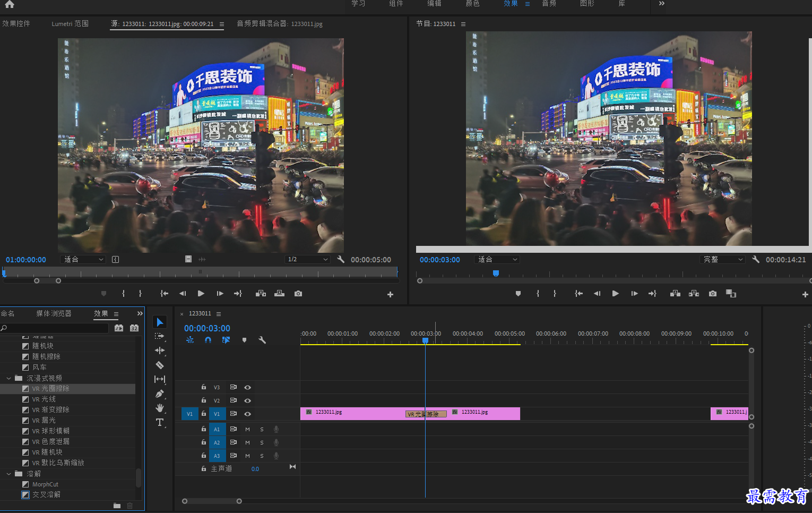The width and height of the screenshot is (812, 513).
Task: Go to In point in program monitor
Action: [x=578, y=293]
